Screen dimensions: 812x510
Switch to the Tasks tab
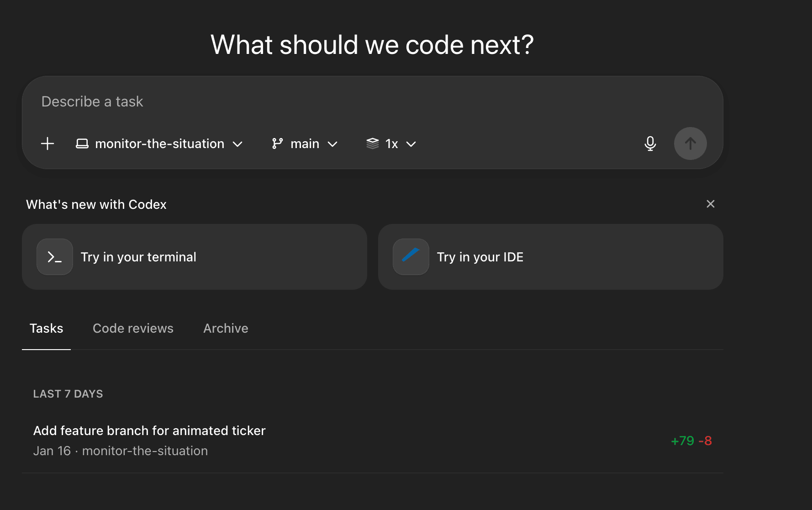[46, 328]
